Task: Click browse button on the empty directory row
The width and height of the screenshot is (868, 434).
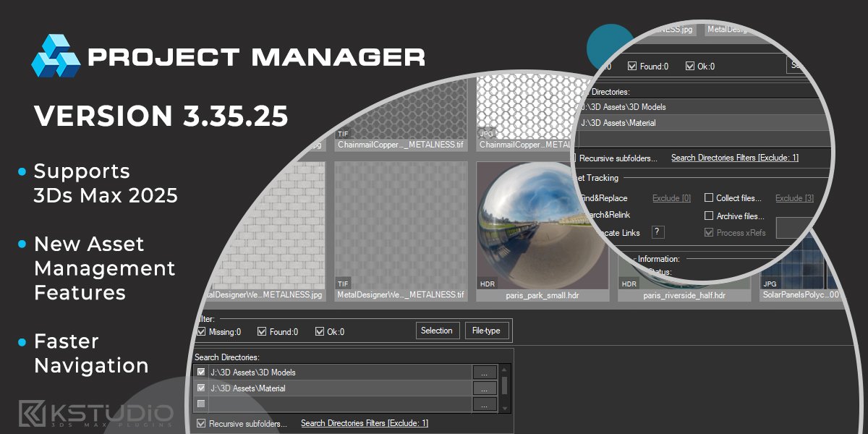Action: [485, 404]
